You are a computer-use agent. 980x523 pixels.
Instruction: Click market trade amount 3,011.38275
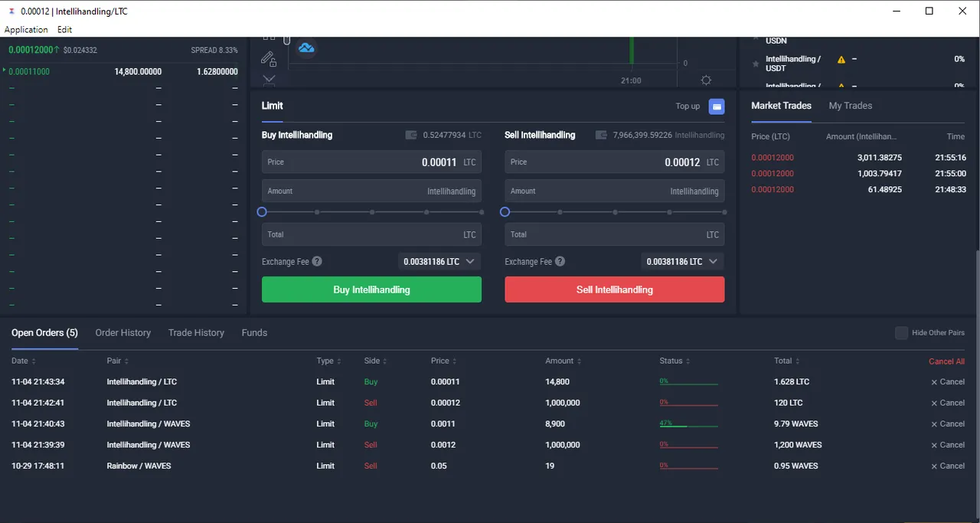pyautogui.click(x=880, y=158)
